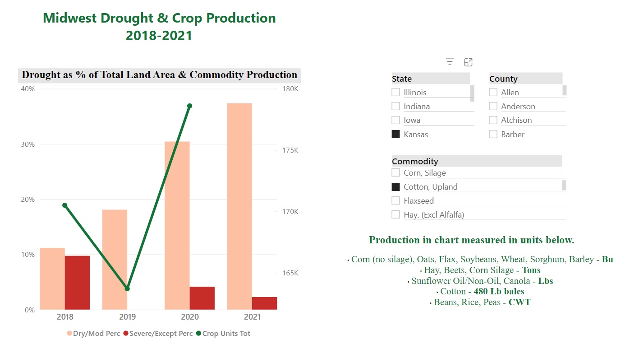Select Corn, Silage commodity checkbox
This screenshot has height=344, width=644.
click(396, 172)
